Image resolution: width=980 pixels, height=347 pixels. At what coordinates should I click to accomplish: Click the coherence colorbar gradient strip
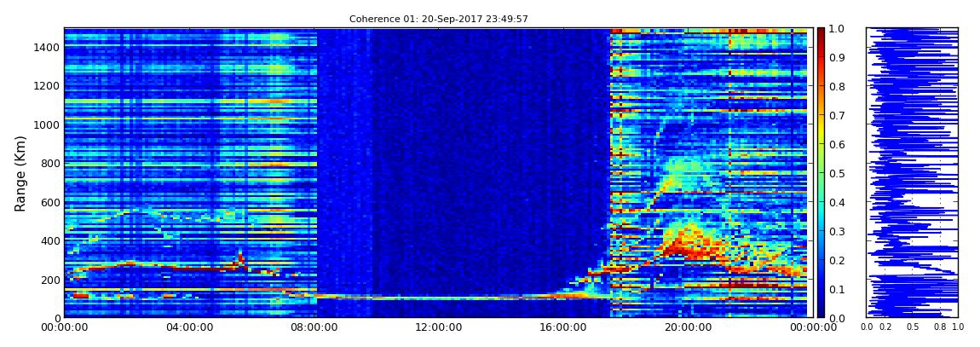tap(821, 172)
